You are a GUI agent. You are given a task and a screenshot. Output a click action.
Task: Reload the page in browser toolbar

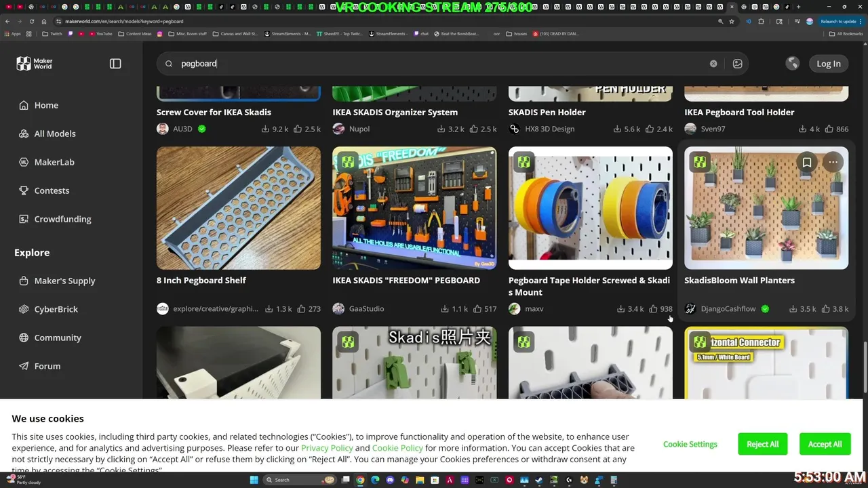(31, 21)
